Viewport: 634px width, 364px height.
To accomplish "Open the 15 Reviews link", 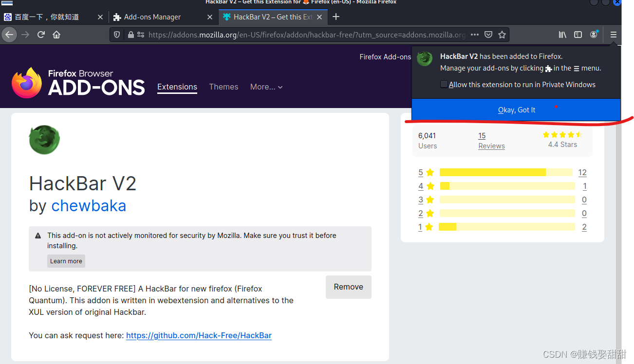I will pyautogui.click(x=491, y=141).
